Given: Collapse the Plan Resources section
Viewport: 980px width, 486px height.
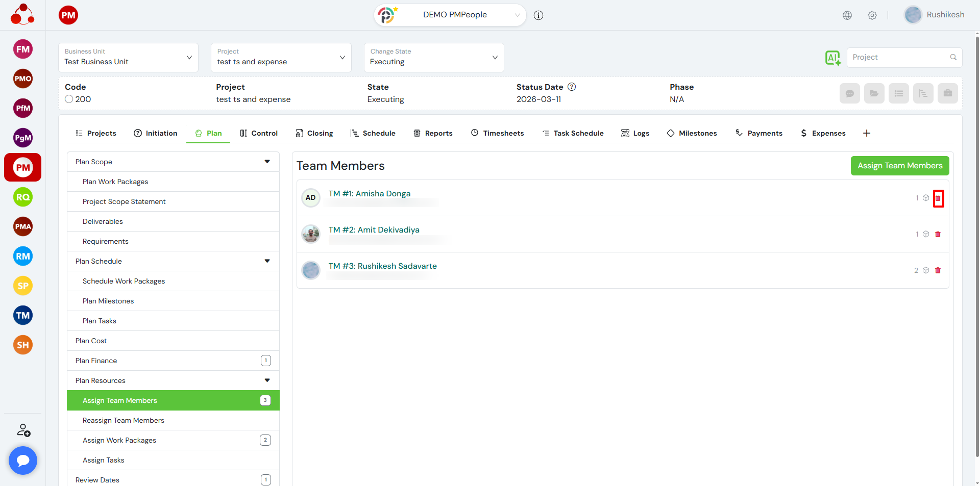Looking at the screenshot, I should (x=267, y=380).
